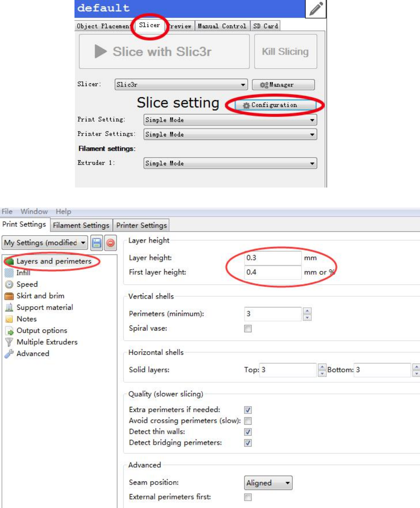Open the Filament Settings tab

(x=81, y=225)
